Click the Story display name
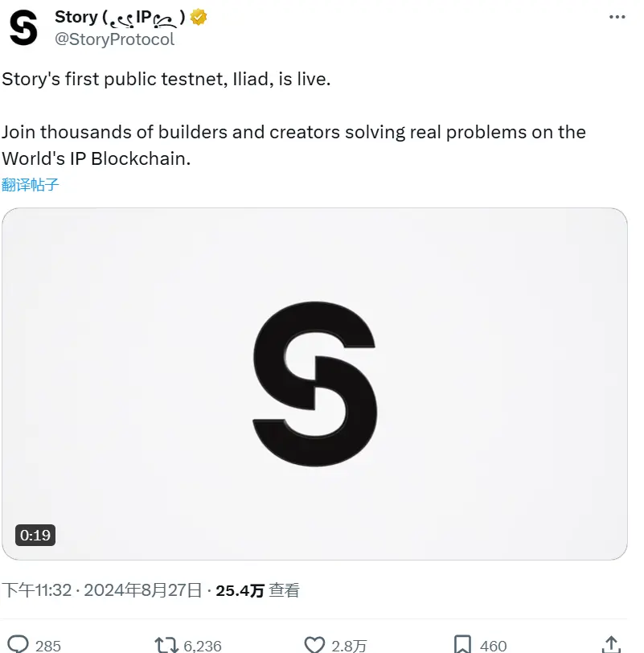This screenshot has height=653, width=644. [x=77, y=16]
